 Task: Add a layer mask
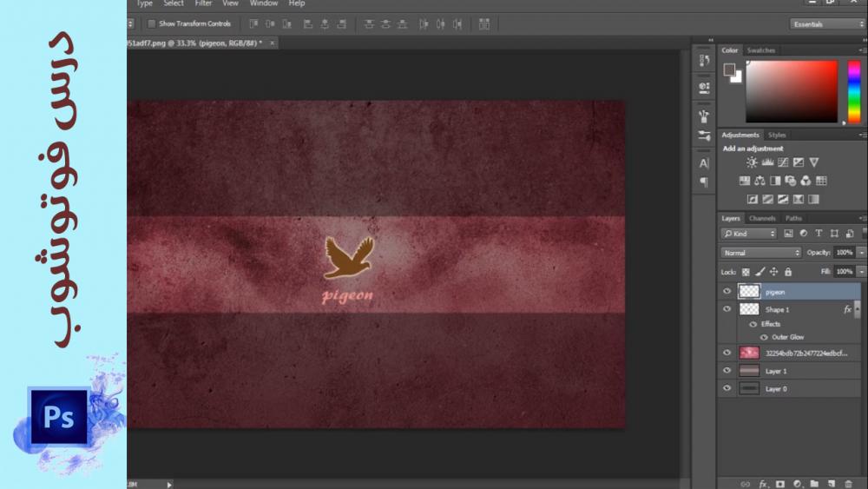pos(780,484)
